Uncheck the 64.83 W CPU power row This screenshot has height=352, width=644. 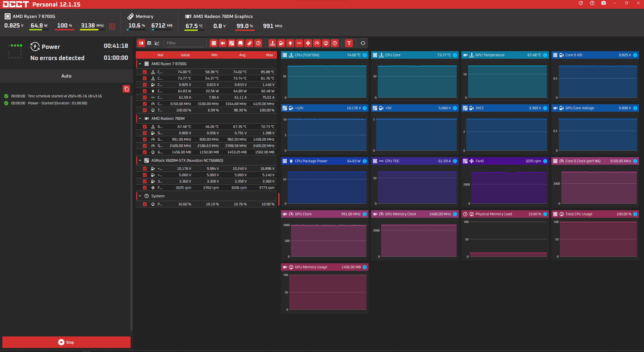145,91
